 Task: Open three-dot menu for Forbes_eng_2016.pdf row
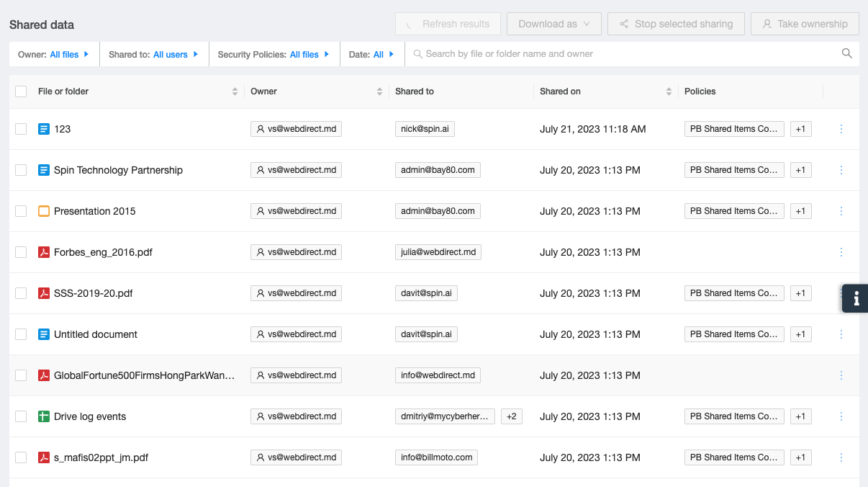(x=841, y=252)
